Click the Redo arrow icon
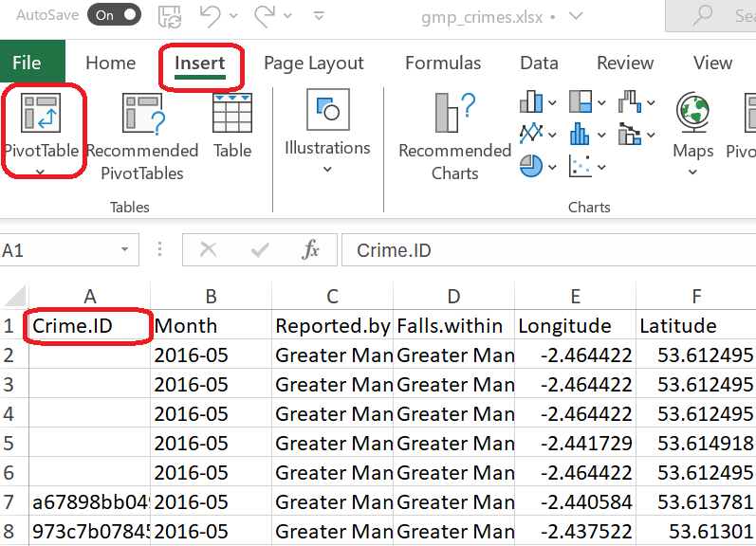 point(265,15)
